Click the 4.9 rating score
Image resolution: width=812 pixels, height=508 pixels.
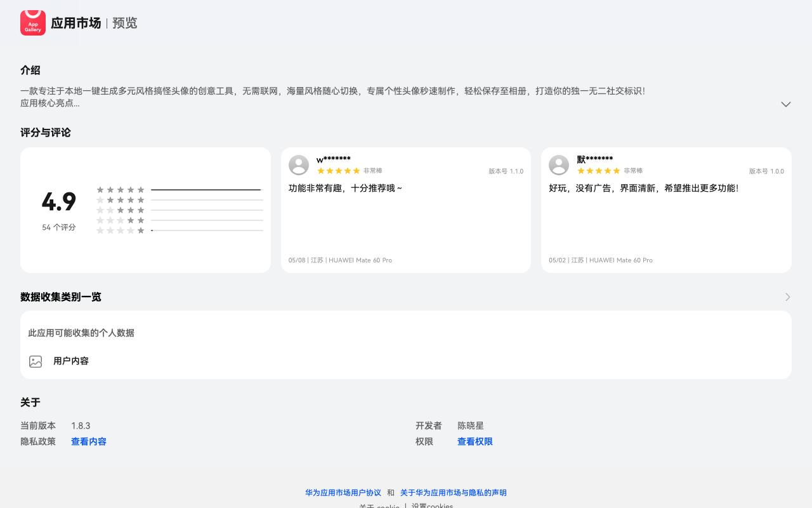point(59,202)
